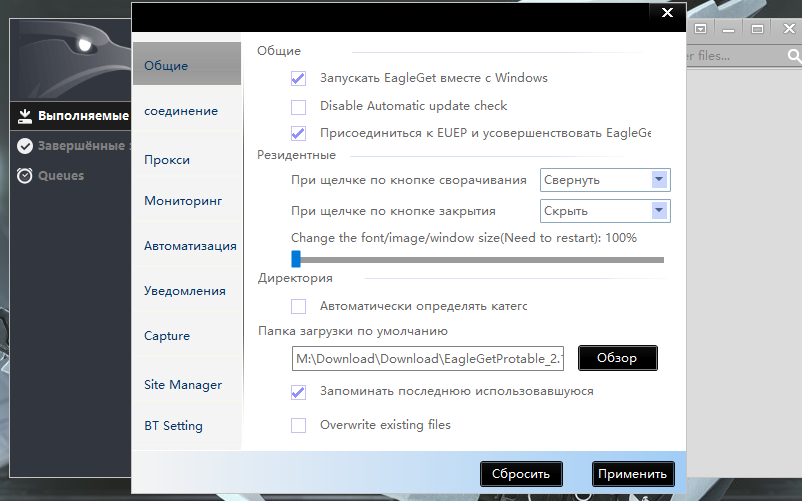Click the Обзор browse button
The height and width of the screenshot is (501, 802).
[x=617, y=358]
